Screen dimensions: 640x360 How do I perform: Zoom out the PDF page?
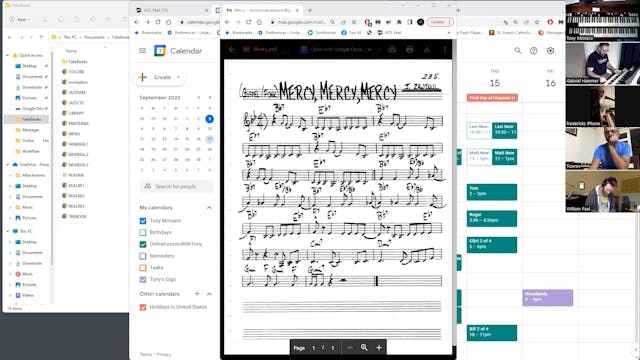[349, 347]
